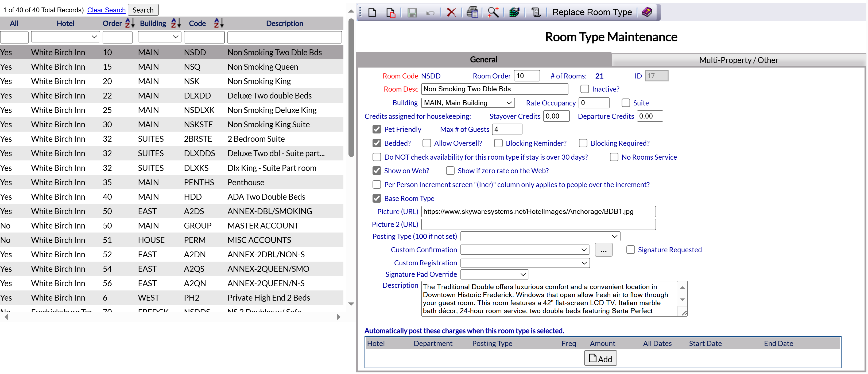This screenshot has height=374, width=868.
Task: Click the Search button
Action: pyautogui.click(x=143, y=10)
